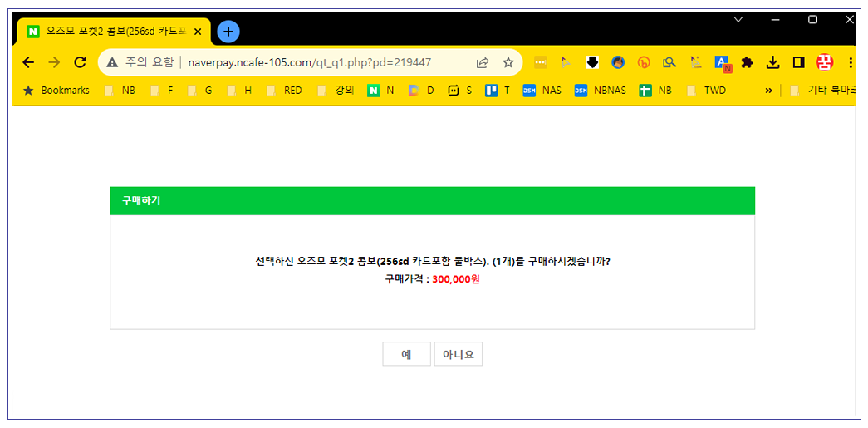The image size is (868, 428).
Task: Click the 구매하기 green header
Action: (433, 201)
